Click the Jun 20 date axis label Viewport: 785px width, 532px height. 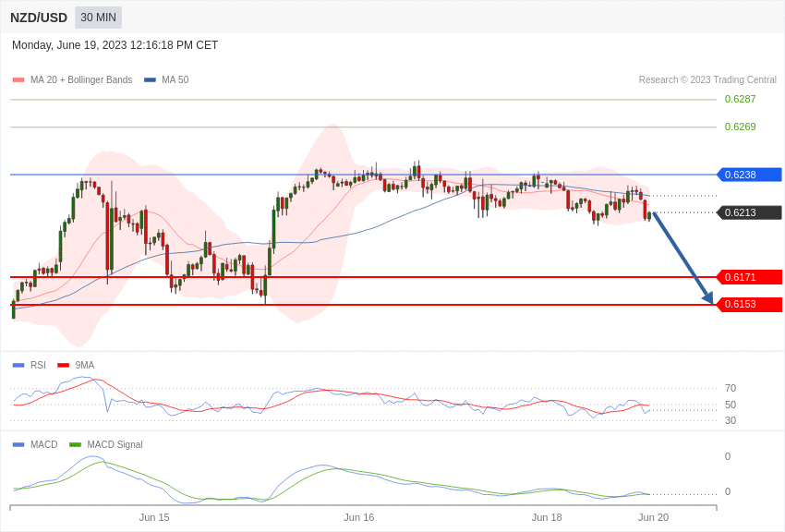pyautogui.click(x=653, y=517)
